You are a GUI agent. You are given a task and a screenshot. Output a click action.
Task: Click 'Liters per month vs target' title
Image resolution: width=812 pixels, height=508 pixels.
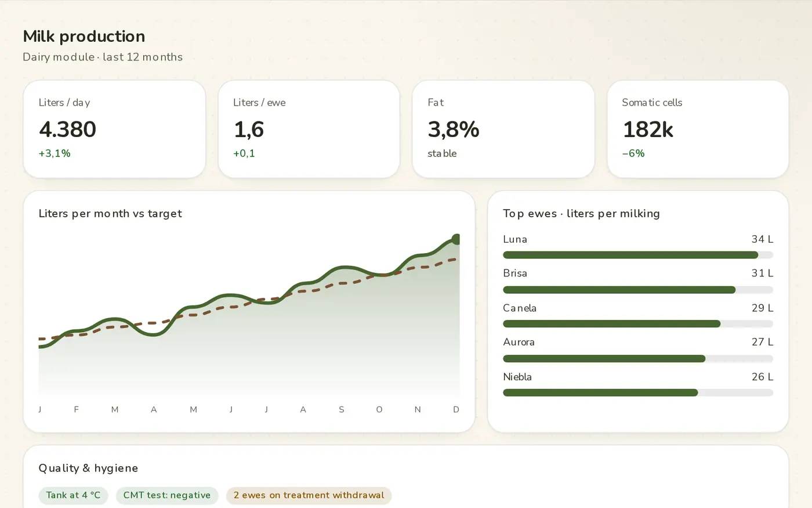[110, 213]
